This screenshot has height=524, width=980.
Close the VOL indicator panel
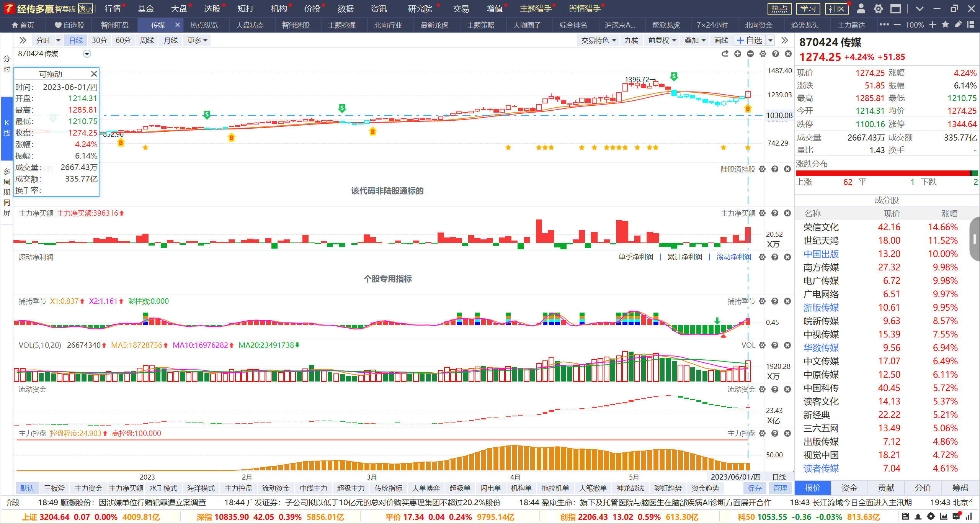(x=787, y=345)
